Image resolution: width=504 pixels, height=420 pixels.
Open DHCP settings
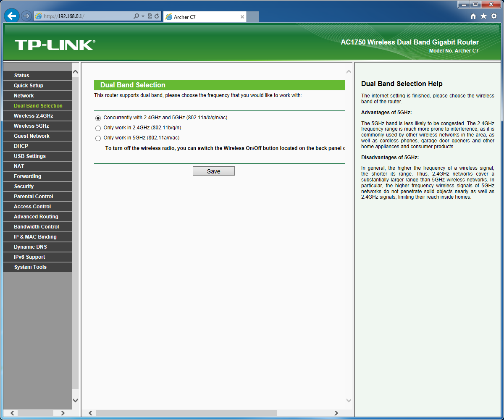pos(37,146)
